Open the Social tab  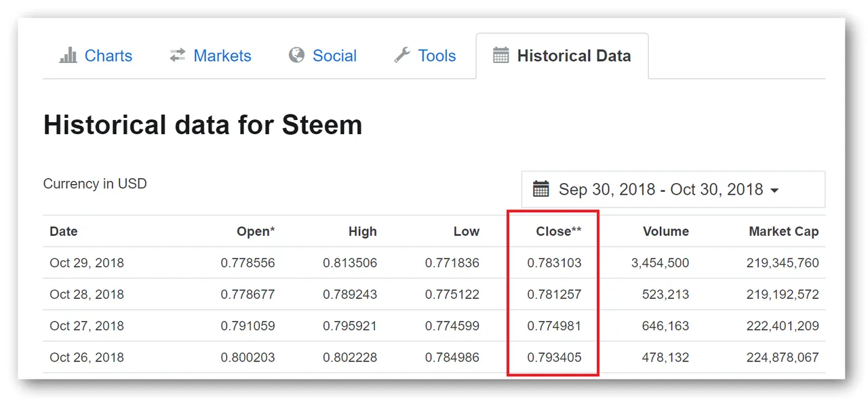323,56
